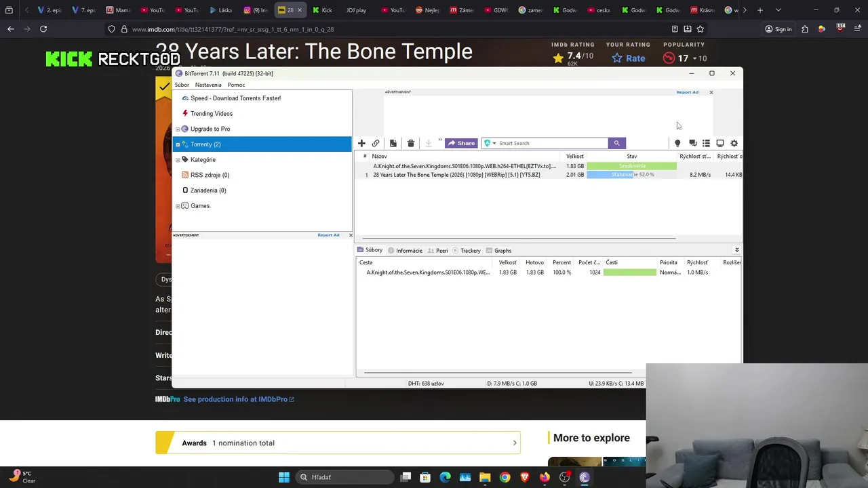The height and width of the screenshot is (488, 868).
Task: Click the IMDb Rate star button
Action: [x=629, y=58]
